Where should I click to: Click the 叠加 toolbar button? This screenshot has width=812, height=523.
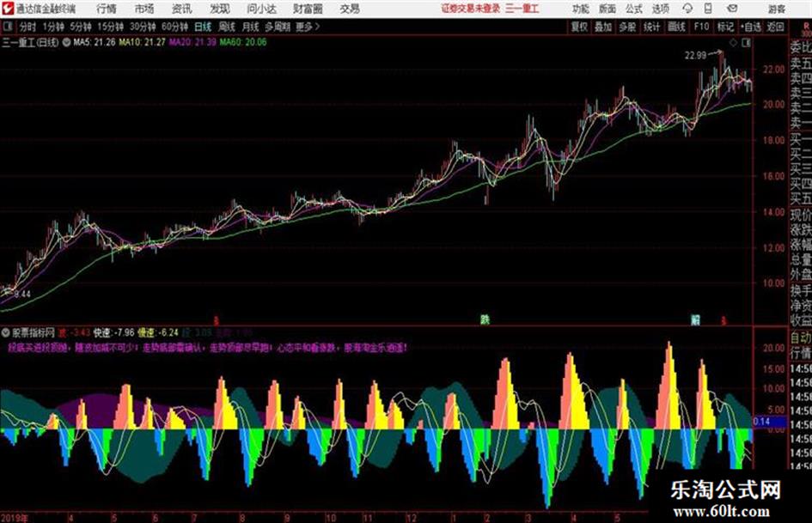click(x=603, y=27)
